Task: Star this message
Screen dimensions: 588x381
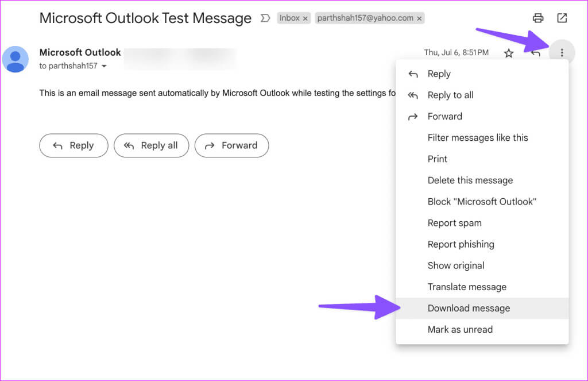Action: click(509, 53)
